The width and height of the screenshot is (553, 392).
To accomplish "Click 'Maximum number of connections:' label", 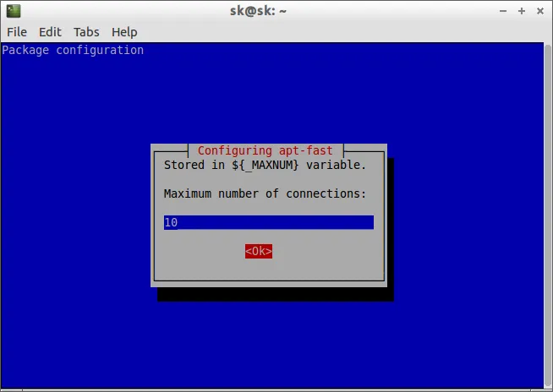I will point(265,193).
